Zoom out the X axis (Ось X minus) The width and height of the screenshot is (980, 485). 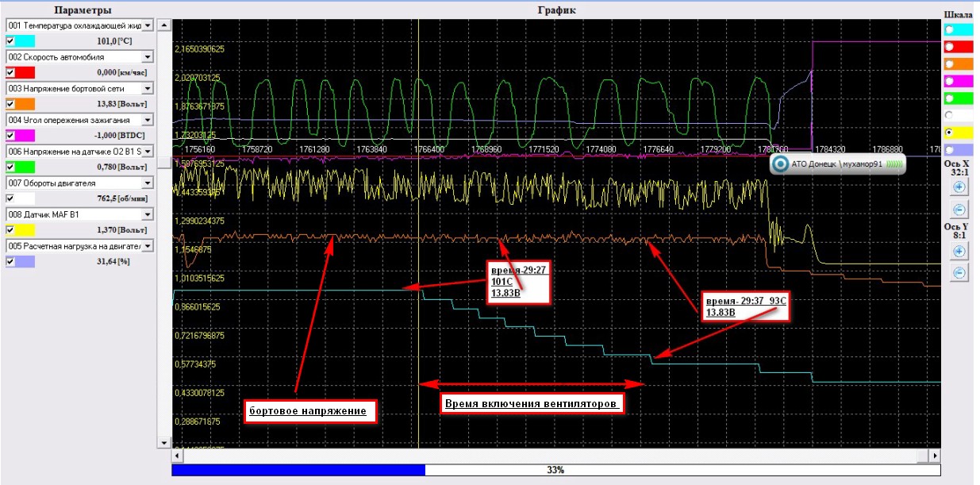coord(959,210)
